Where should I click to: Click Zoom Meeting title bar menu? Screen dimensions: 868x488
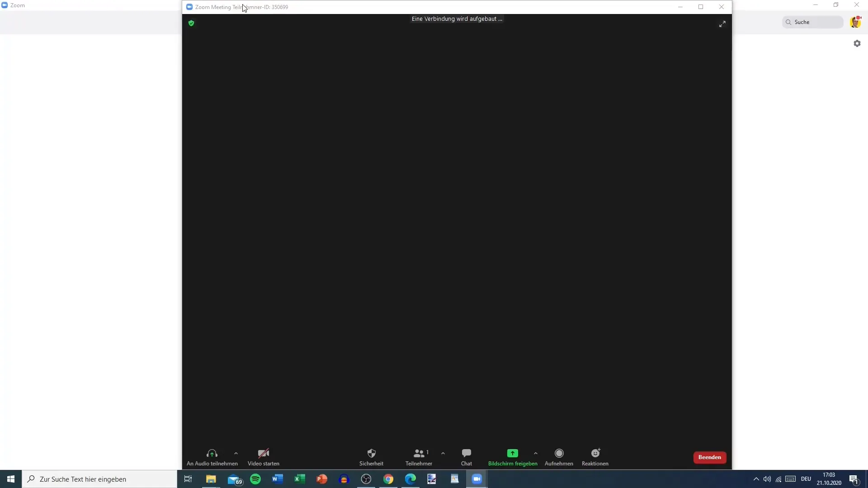coord(189,7)
